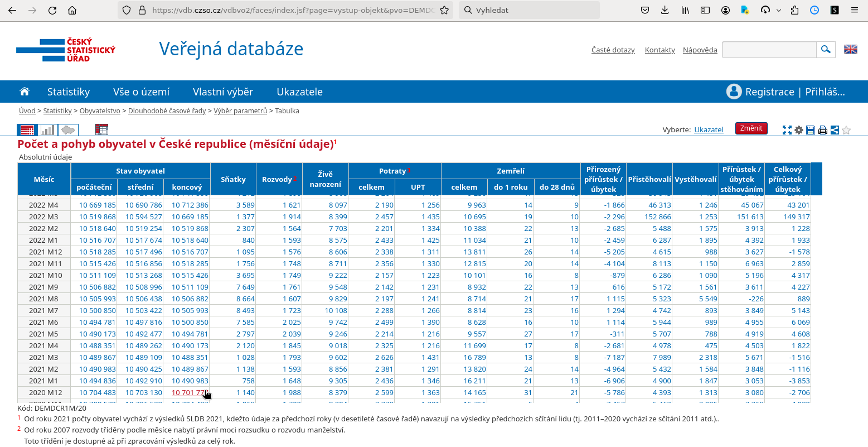Viewport: 868px width, 447px height.
Task: Open the blue clock extension
Action: 814,10
